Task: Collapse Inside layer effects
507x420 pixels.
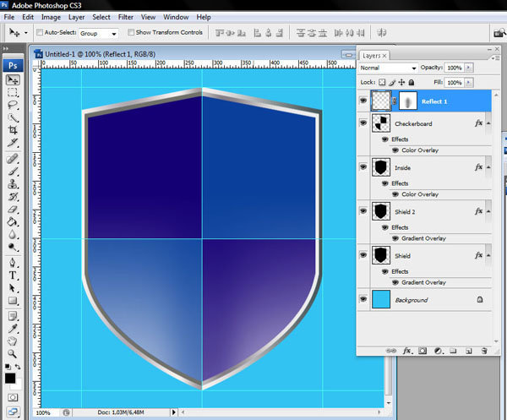Action: [488, 167]
